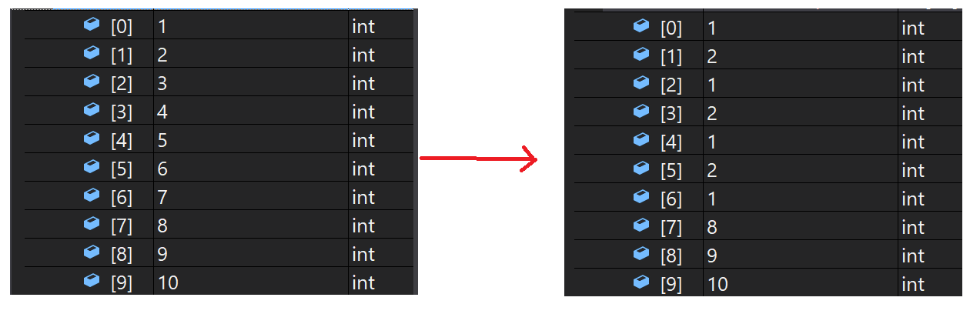This screenshot has height=324, width=980.
Task: Click the cube icon of [5] in right panel
Action: coord(641,169)
